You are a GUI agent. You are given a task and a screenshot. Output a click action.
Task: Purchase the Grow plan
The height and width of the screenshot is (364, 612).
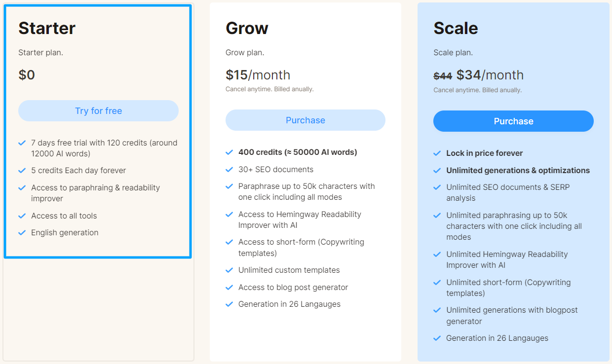[x=306, y=120]
